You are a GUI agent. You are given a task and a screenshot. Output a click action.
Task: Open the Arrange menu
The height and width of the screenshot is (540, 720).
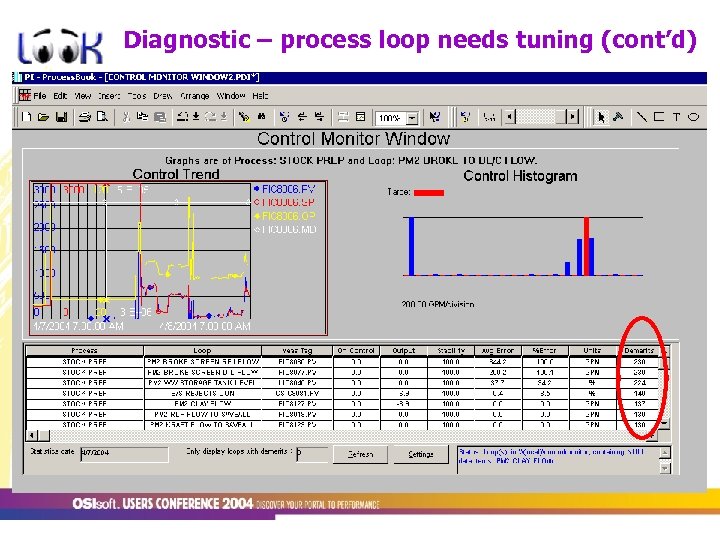tap(195, 96)
